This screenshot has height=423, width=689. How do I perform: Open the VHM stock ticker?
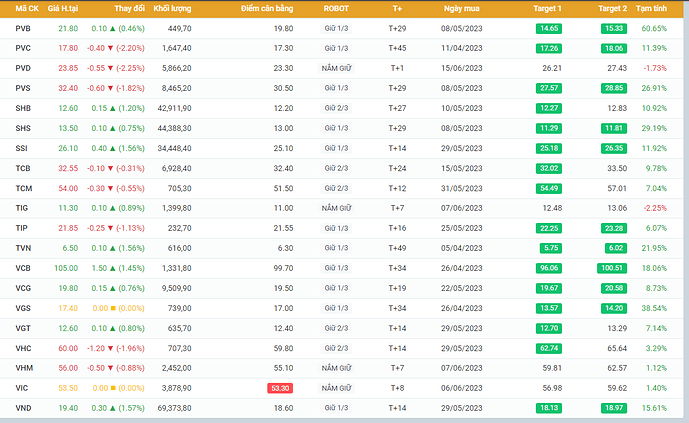coord(24,369)
